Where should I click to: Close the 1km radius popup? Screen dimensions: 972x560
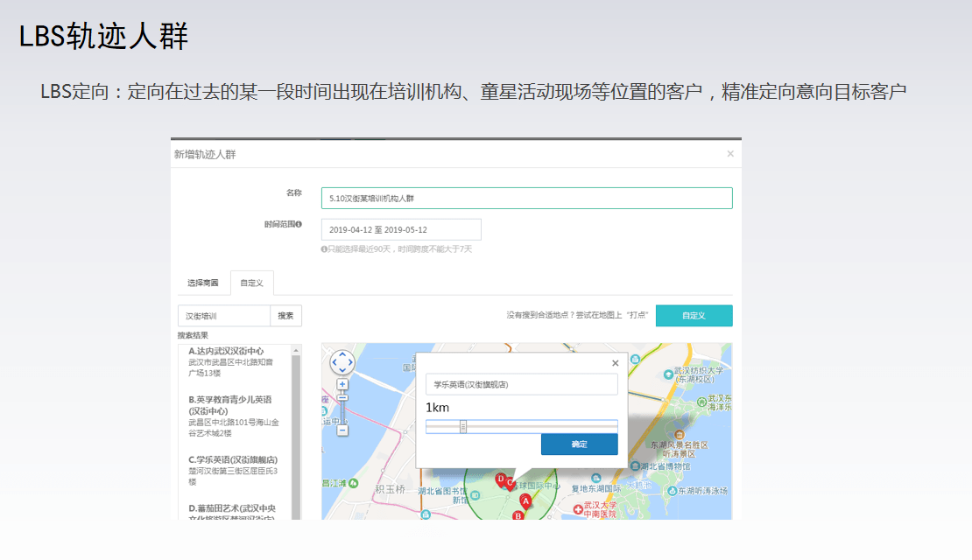point(614,363)
